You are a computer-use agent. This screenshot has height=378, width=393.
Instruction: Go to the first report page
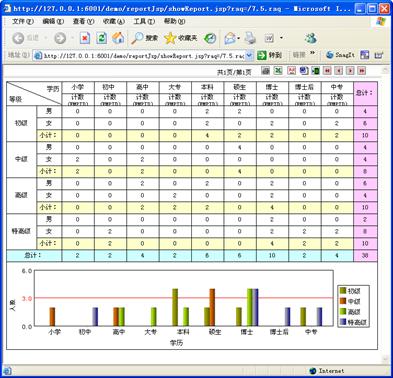[327, 71]
